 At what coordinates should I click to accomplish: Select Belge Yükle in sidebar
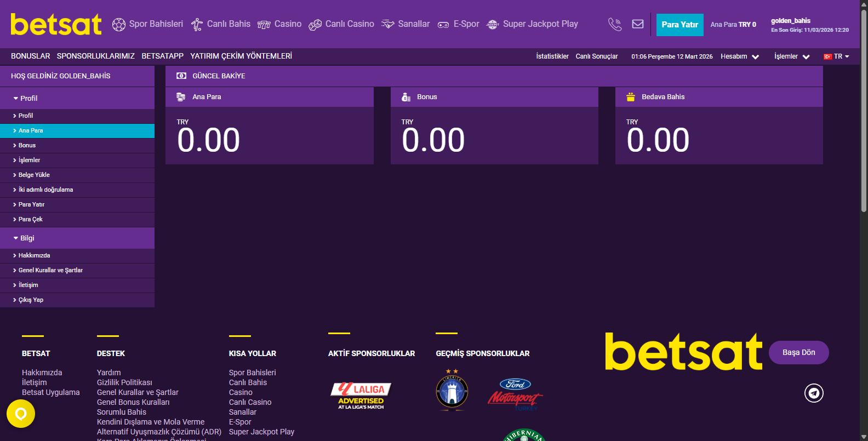pos(77,175)
